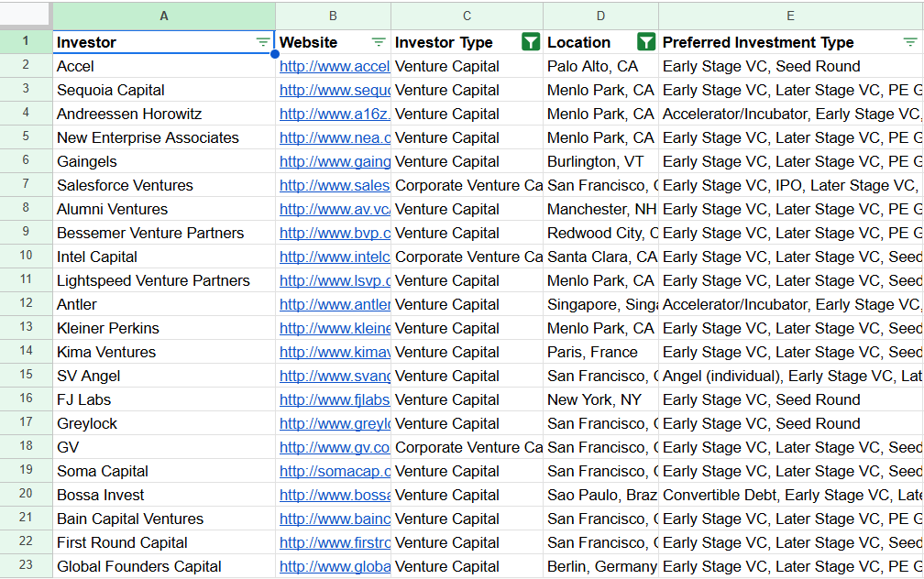Open the Preferred Investment Type filter menu
The height and width of the screenshot is (579, 924).
click(909, 42)
